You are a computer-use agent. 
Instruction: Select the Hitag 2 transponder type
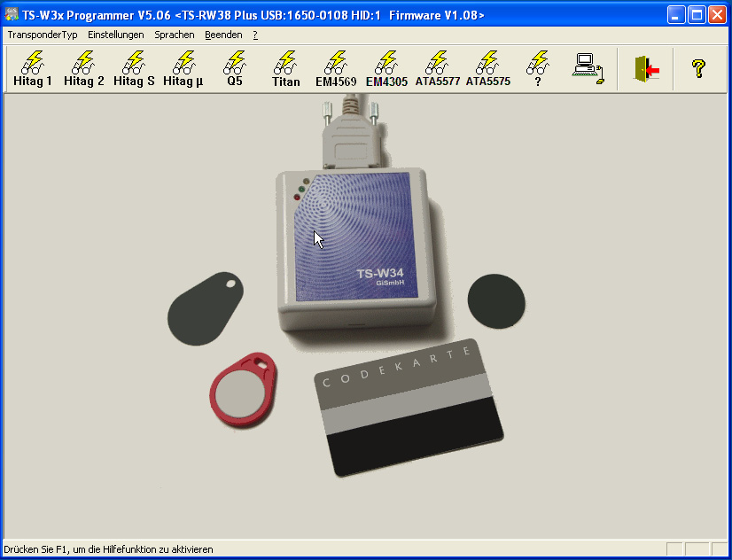click(82, 66)
